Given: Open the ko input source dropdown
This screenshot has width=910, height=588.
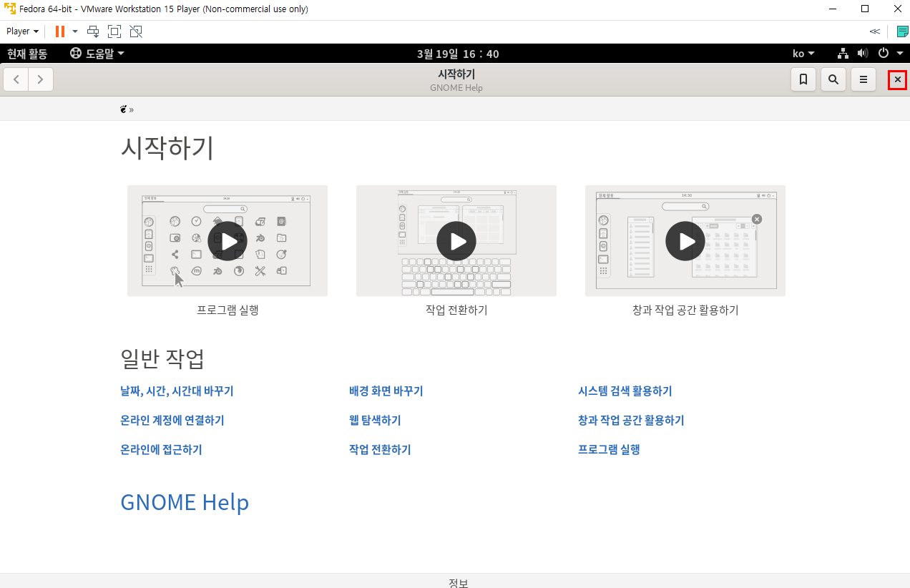Looking at the screenshot, I should (x=803, y=54).
